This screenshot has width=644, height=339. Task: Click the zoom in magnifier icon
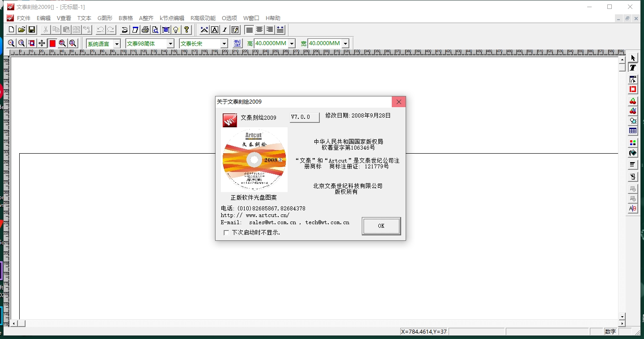11,43
